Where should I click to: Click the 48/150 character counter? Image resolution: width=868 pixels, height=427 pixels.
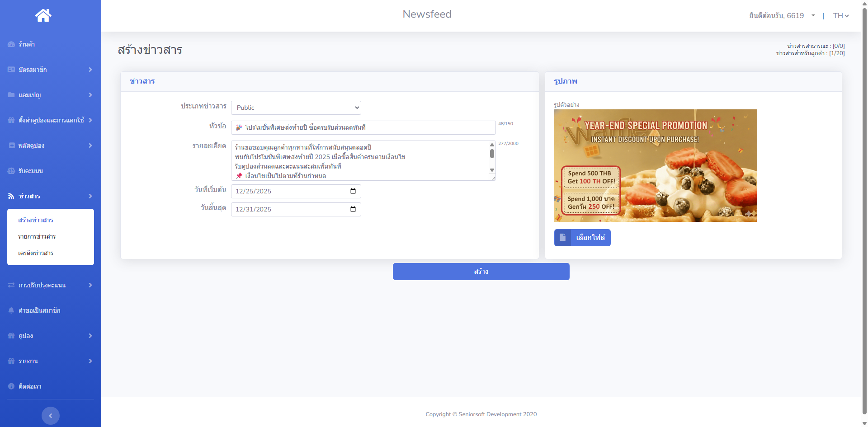click(x=505, y=123)
